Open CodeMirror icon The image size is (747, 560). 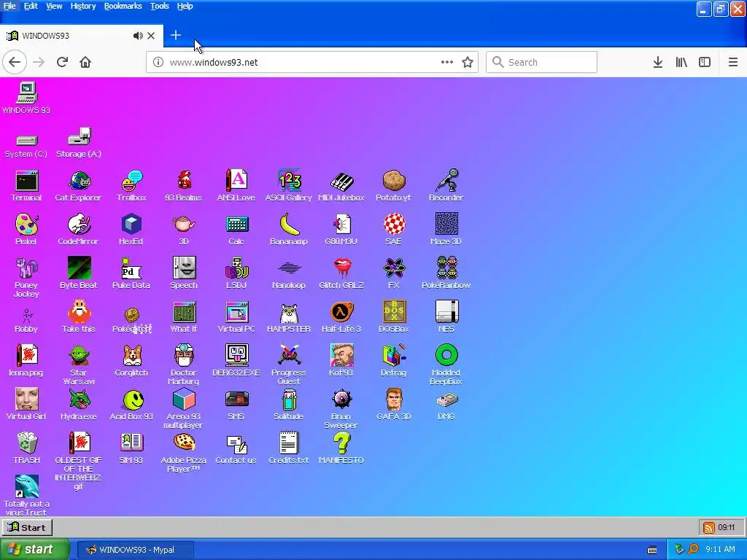click(x=79, y=230)
